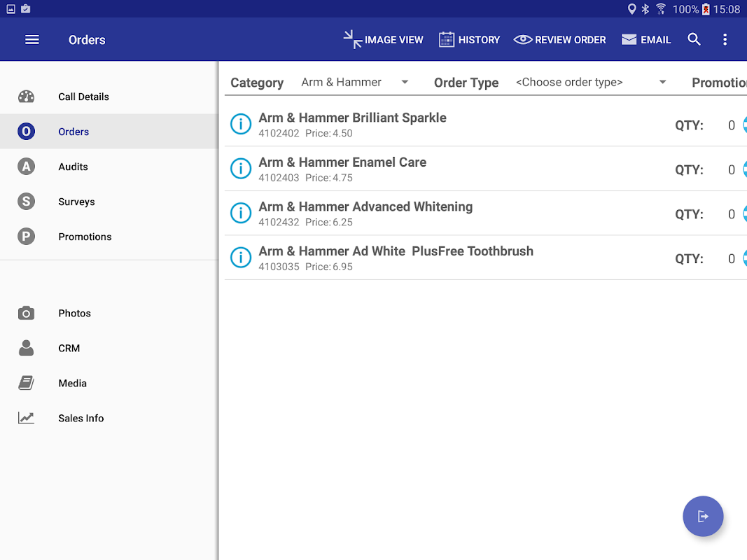The width and height of the screenshot is (747, 560).
Task: Open the order History
Action: click(x=469, y=40)
